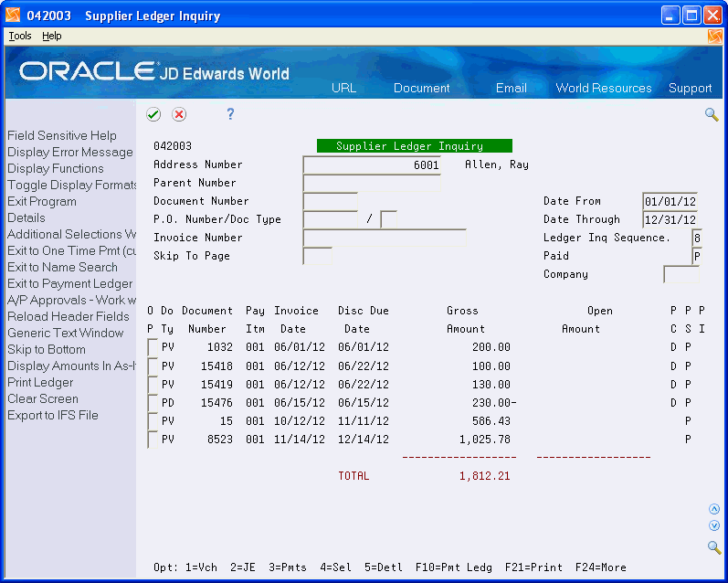Open the Help menu
The height and width of the screenshot is (583, 728).
coord(51,36)
